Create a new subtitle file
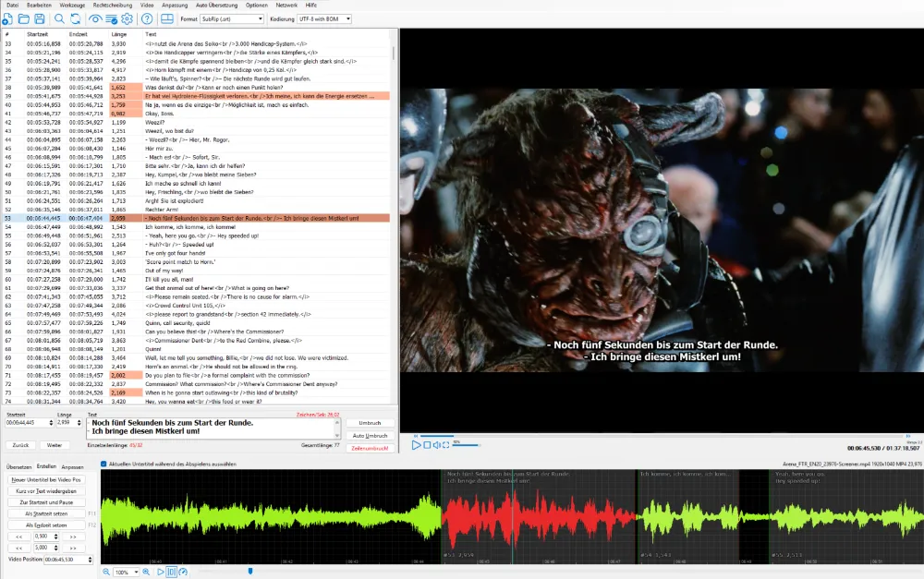This screenshot has height=579, width=924. (x=7, y=20)
